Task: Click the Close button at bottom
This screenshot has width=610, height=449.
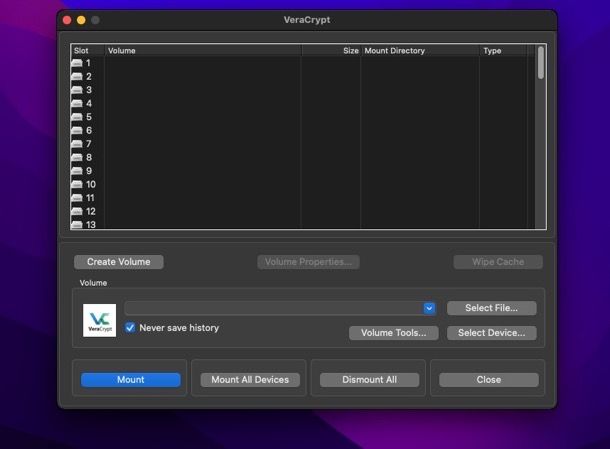Action: coord(489,380)
